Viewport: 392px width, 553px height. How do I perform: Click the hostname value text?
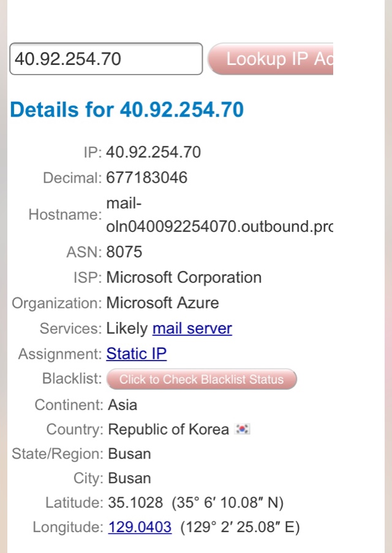pos(219,215)
